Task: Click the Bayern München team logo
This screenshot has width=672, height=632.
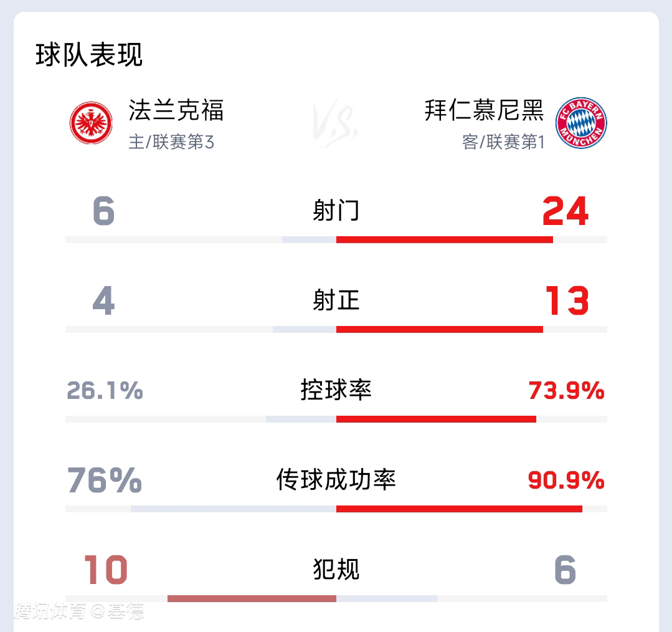Action: pos(581,123)
